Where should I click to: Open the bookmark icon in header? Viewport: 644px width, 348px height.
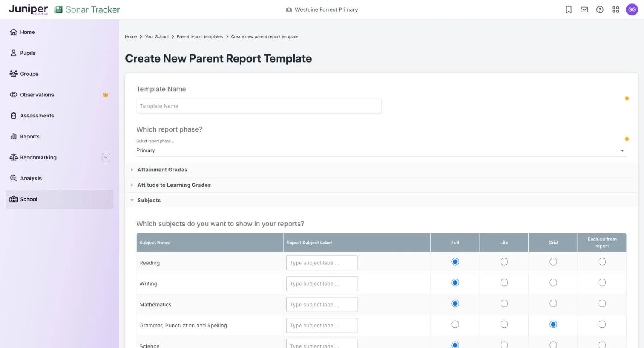(569, 9)
